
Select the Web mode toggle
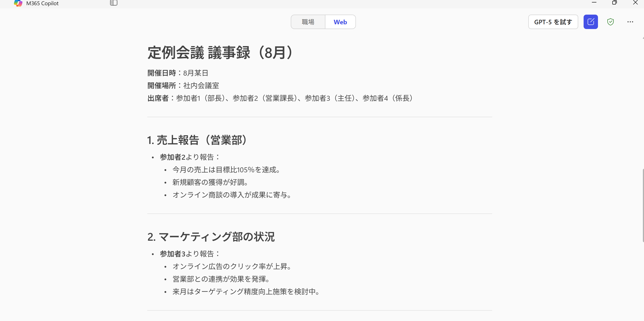pyautogui.click(x=340, y=22)
